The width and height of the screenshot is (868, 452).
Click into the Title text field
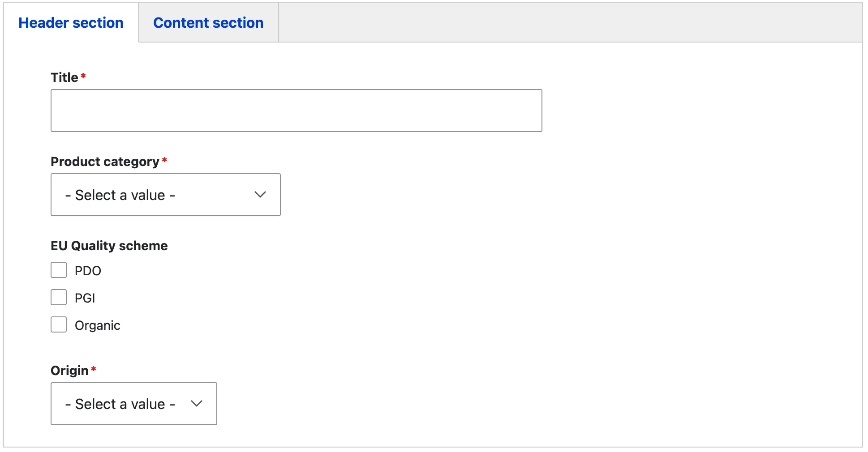pyautogui.click(x=296, y=111)
